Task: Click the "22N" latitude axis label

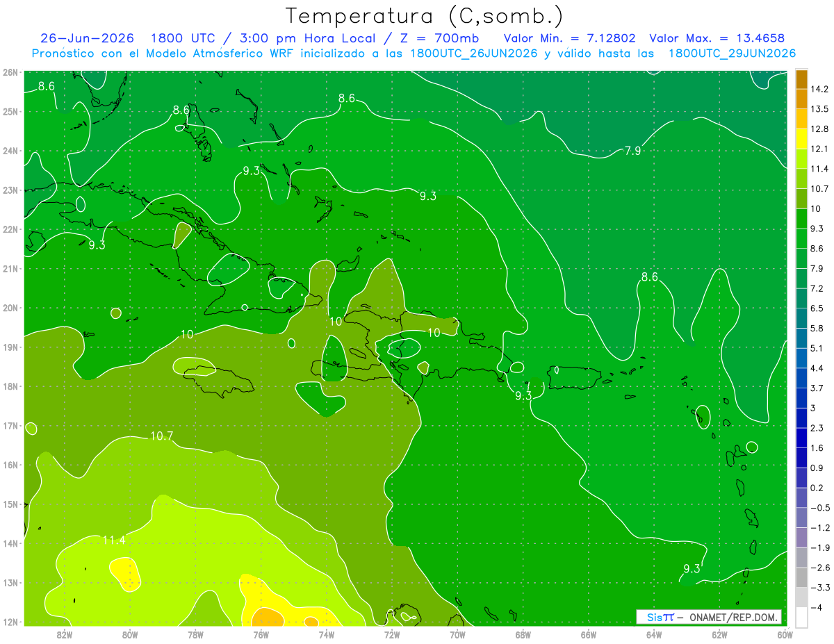Action: (10, 229)
